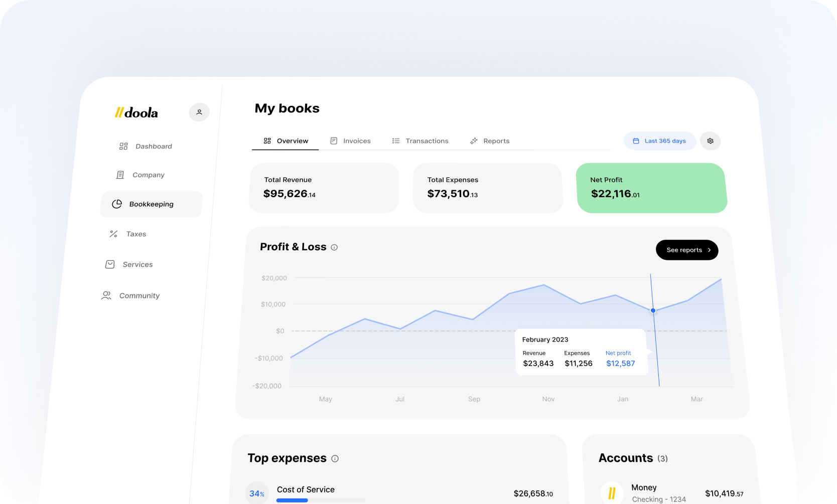Click the Profit & Loss info icon
This screenshot has width=837, height=504.
[x=334, y=247]
